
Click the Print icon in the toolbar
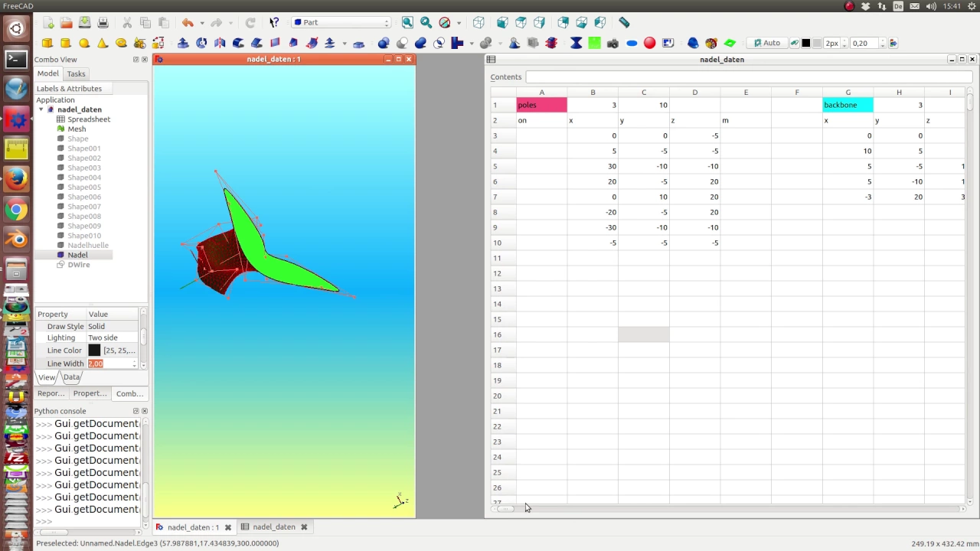tap(103, 23)
